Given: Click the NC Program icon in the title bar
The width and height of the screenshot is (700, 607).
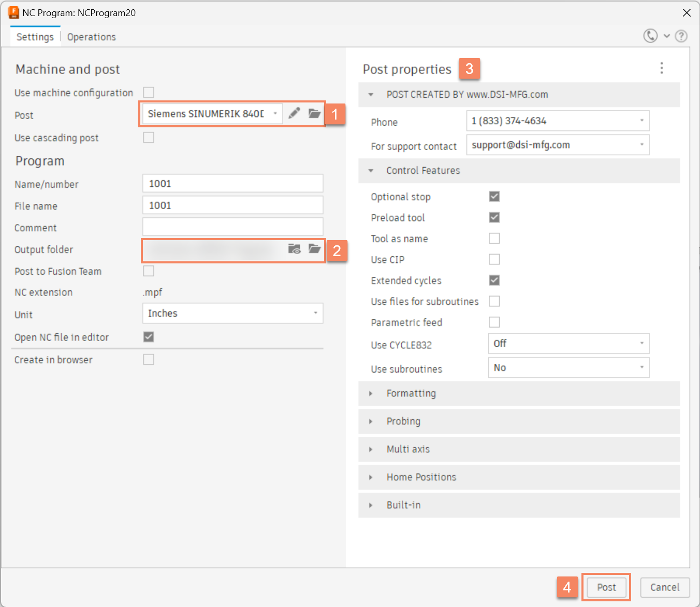Looking at the screenshot, I should (13, 12).
